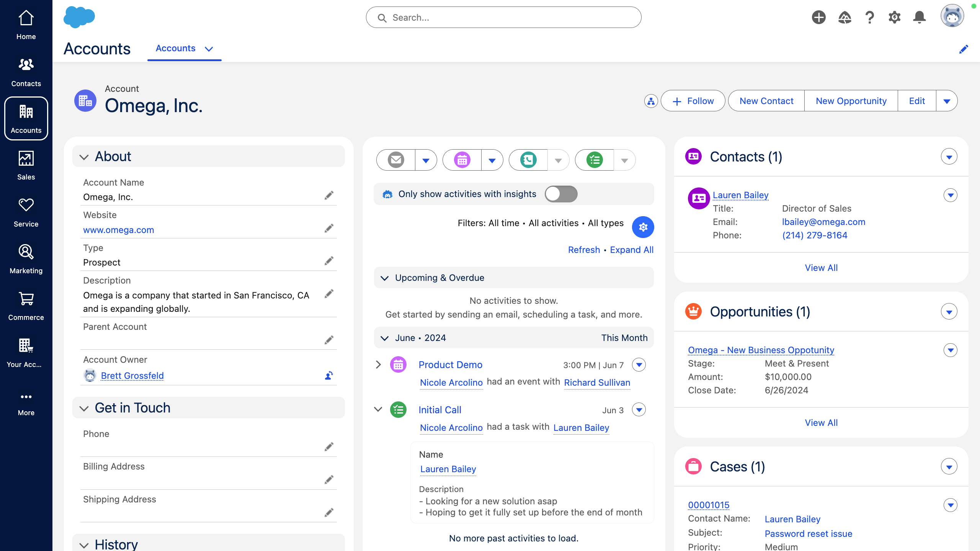Select the New Event calendar icon
Image resolution: width=980 pixels, height=551 pixels.
(462, 160)
